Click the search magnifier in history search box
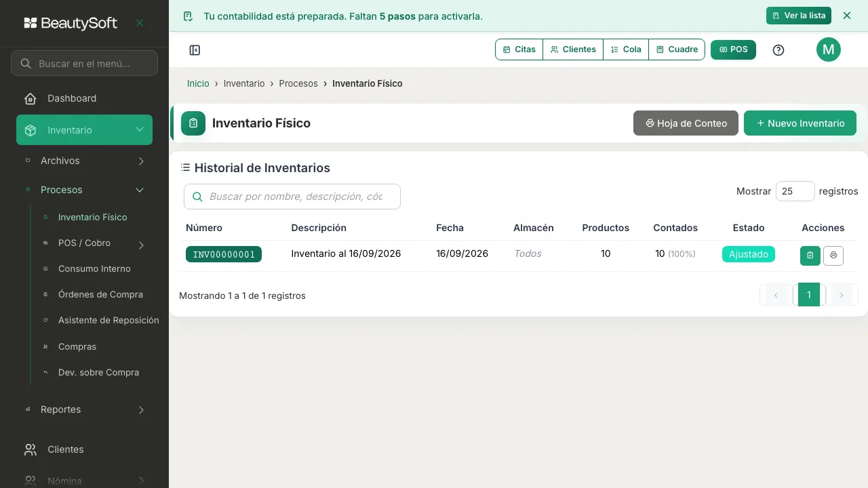This screenshot has width=868, height=488. 198,197
